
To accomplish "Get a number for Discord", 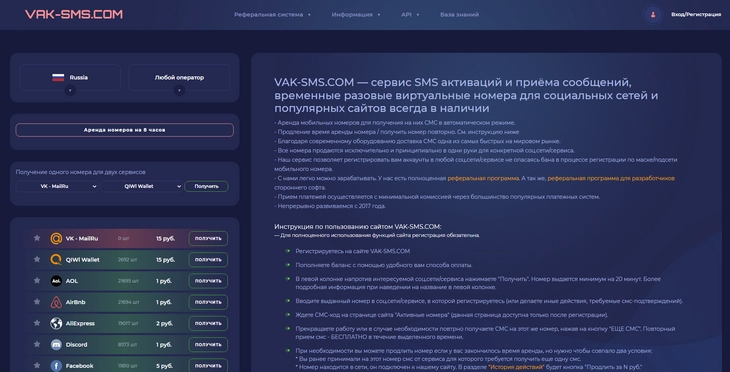I will point(208,345).
